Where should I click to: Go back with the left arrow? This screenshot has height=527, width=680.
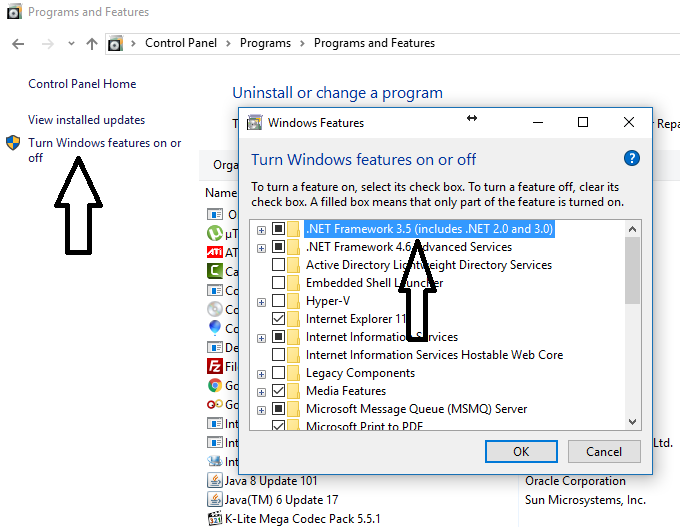(18, 44)
